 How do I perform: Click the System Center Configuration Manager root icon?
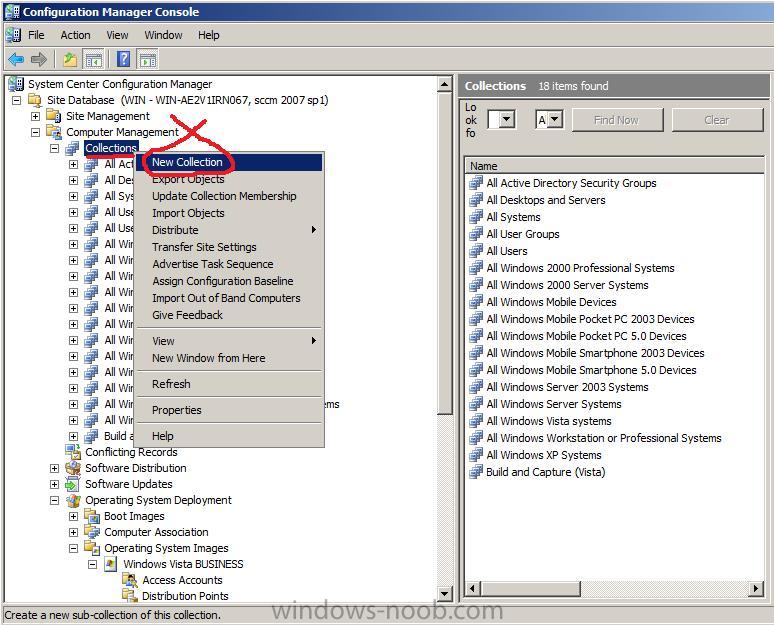pyautogui.click(x=16, y=84)
